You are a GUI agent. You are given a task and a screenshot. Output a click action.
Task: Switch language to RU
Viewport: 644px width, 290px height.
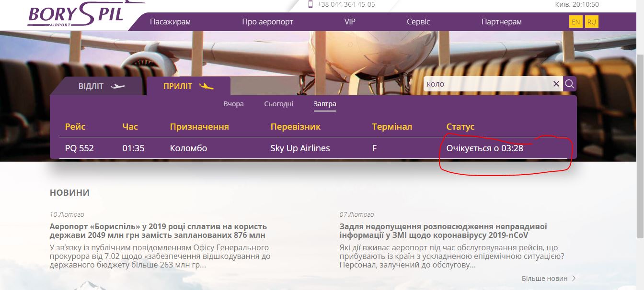click(592, 22)
